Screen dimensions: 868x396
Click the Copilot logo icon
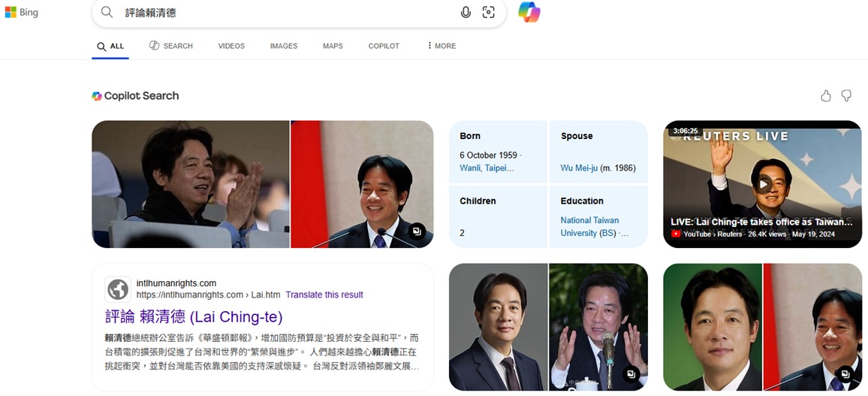tap(529, 13)
